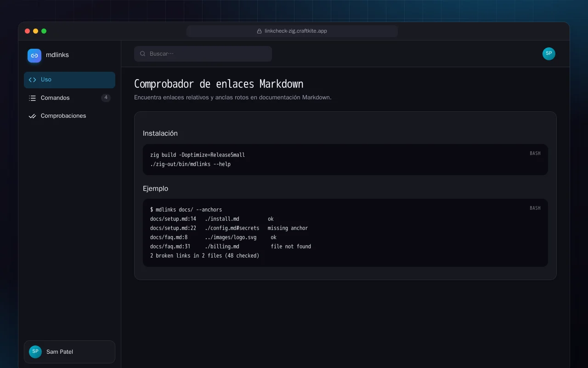Open the Sam Patel account card
Viewport: 588px width, 368px height.
click(x=69, y=352)
